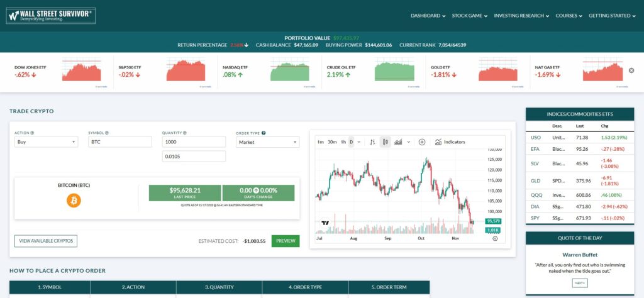Open the Investing Research menu

[x=521, y=16]
